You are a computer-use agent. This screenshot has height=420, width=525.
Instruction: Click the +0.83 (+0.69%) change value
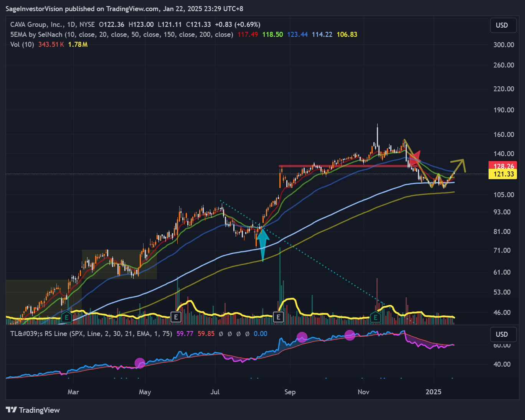click(x=238, y=25)
